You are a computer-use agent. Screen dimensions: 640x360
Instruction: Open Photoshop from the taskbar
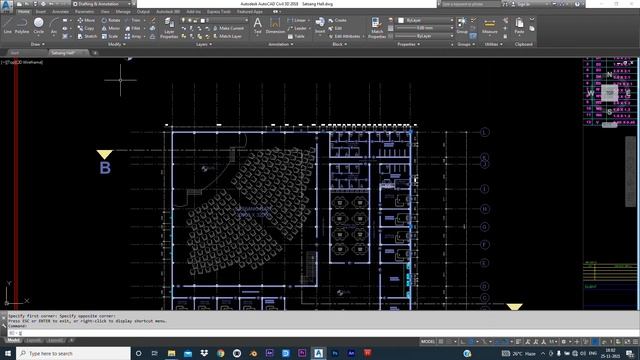point(335,353)
